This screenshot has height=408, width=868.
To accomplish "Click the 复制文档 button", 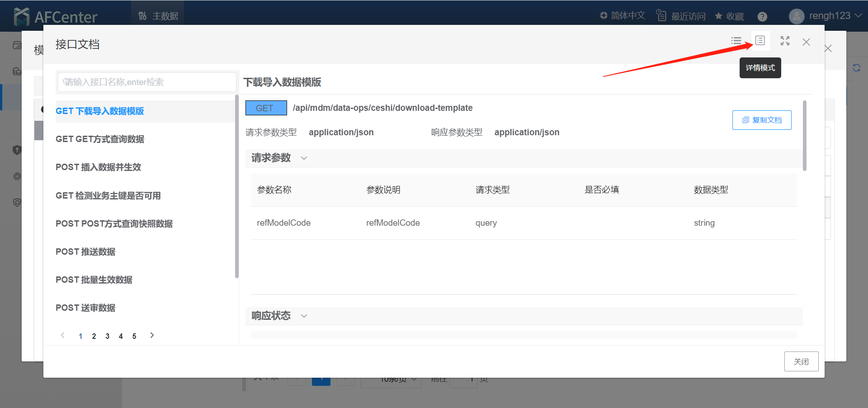I will (762, 120).
